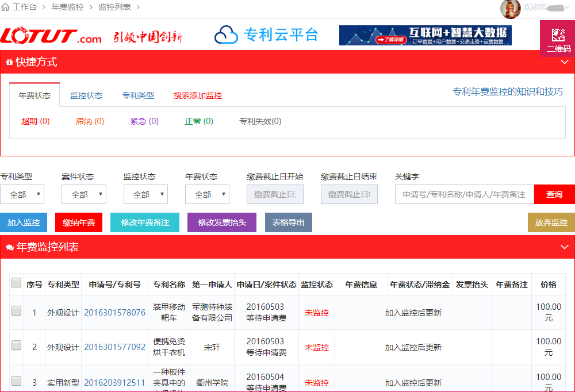Viewport: 575px width, 392px height.
Task: Click the chat icon beside 年费监控列表
Action: pyautogui.click(x=9, y=248)
